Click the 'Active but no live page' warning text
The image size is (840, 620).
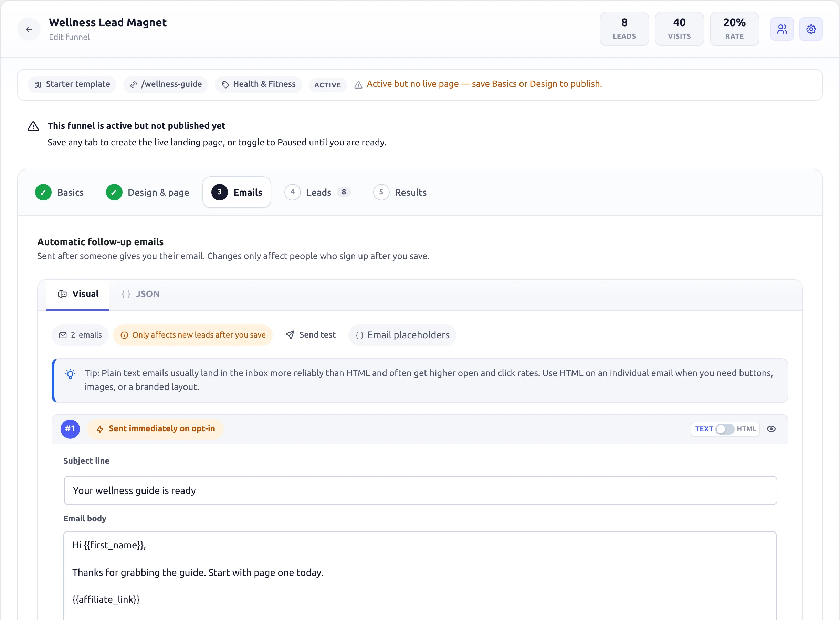[484, 84]
